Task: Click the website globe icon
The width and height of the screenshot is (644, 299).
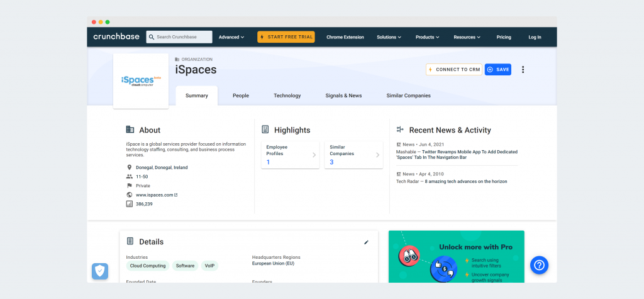Action: point(130,195)
